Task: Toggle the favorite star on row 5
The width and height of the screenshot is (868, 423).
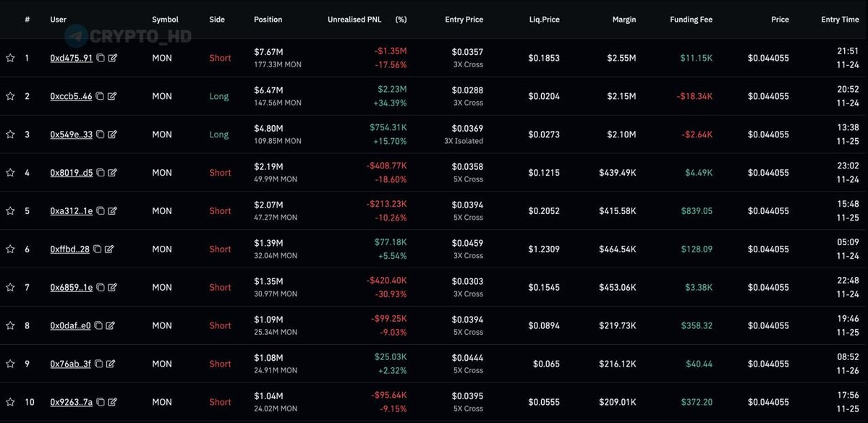Action: point(10,211)
